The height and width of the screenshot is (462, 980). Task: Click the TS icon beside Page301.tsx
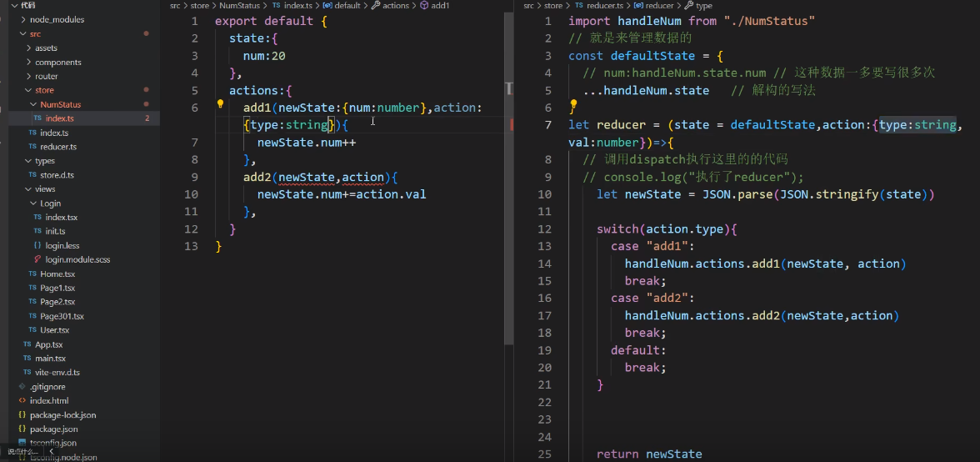(34, 316)
